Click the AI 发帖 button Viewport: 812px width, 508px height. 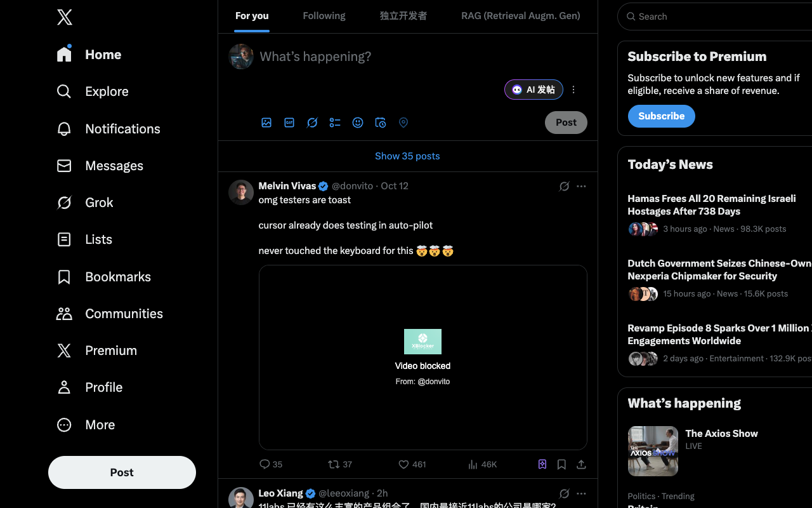tap(534, 90)
